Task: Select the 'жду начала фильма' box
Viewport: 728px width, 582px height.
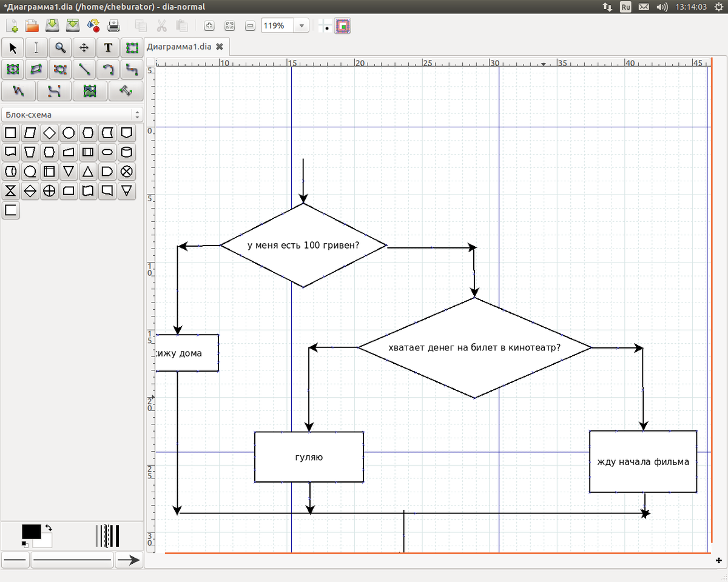Action: [643, 461]
